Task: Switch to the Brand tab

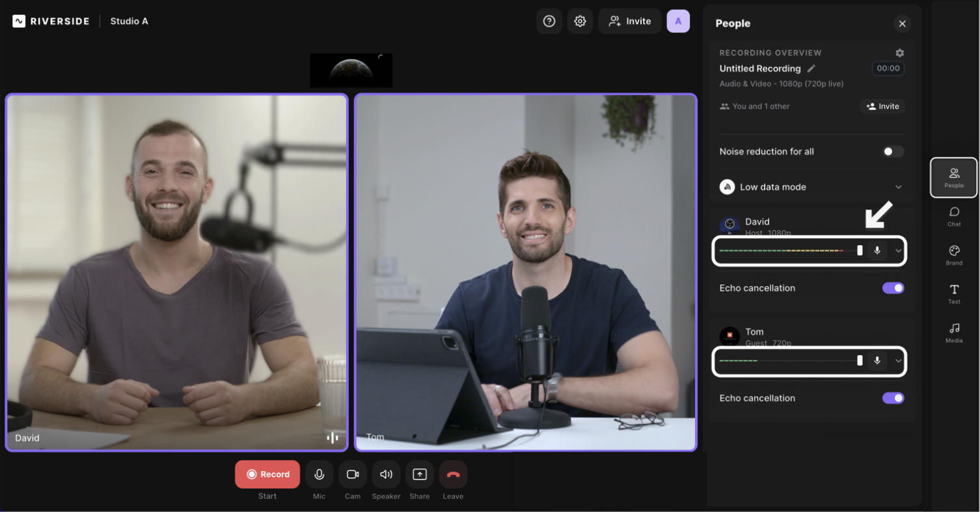Action: coord(954,255)
